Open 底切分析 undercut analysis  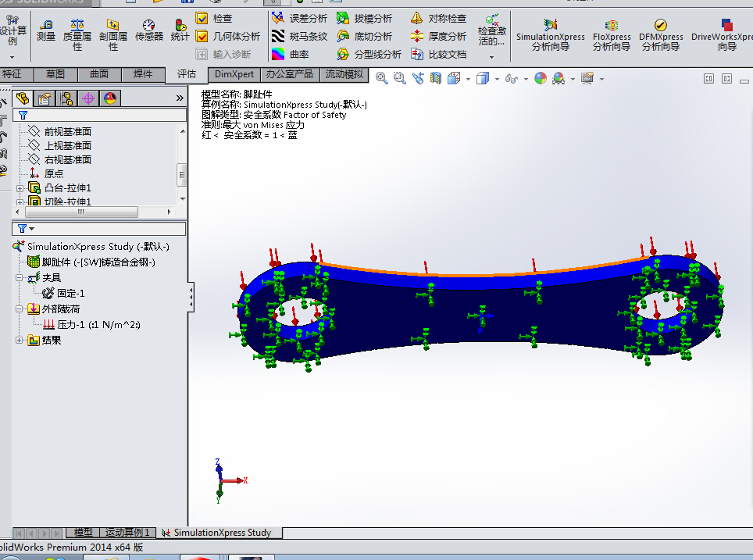364,36
